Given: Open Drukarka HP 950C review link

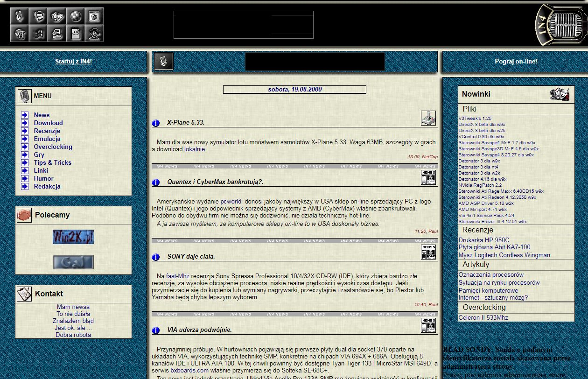Looking at the screenshot, I should pyautogui.click(x=484, y=241).
